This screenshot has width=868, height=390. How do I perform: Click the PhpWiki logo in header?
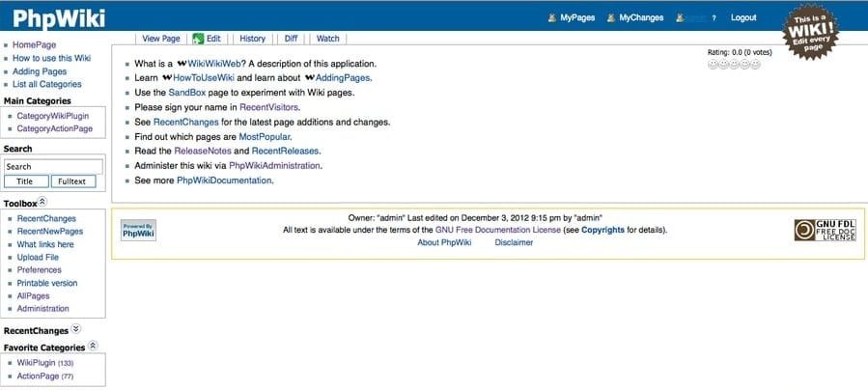point(58,17)
